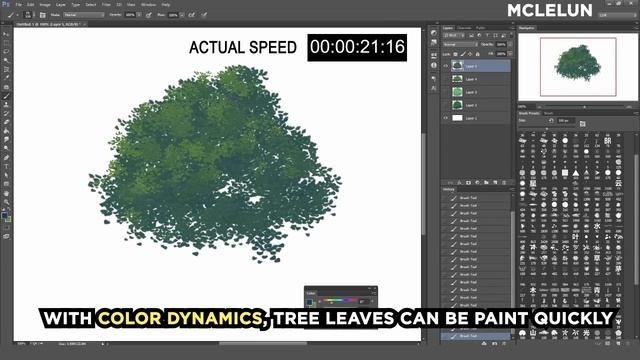Toggle airbrush mode in options bar
The image size is (640, 360).
coord(191,15)
